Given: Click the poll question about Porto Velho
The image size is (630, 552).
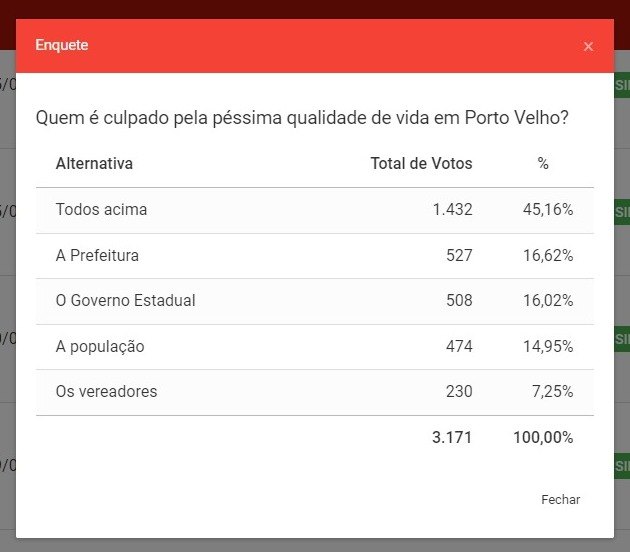Looking at the screenshot, I should click(302, 117).
